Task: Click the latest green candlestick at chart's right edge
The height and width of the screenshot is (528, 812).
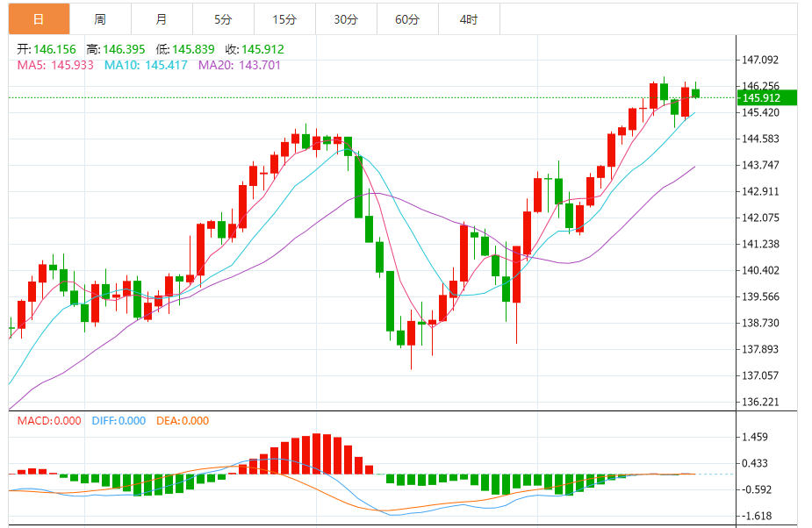Action: 695,93
